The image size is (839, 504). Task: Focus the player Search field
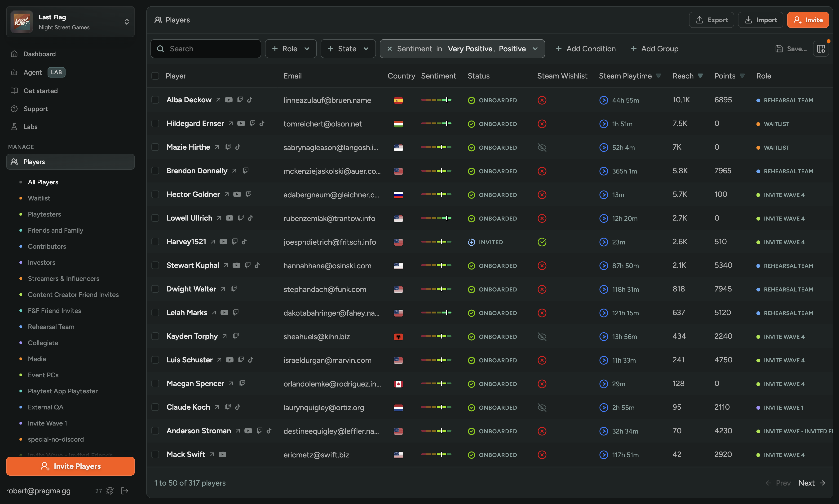pyautogui.click(x=206, y=48)
